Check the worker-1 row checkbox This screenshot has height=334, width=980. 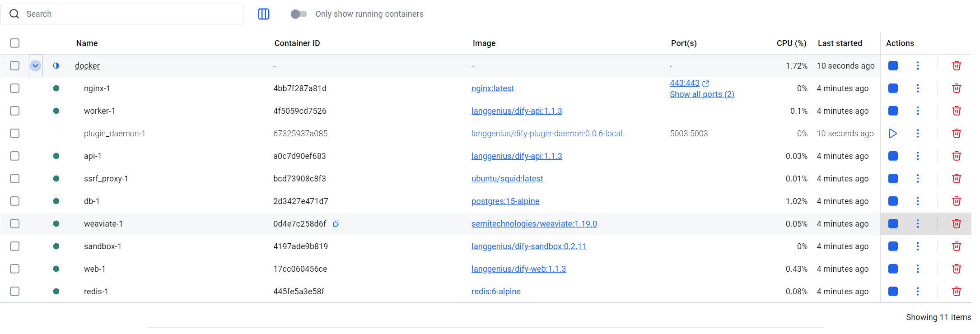tap(15, 111)
